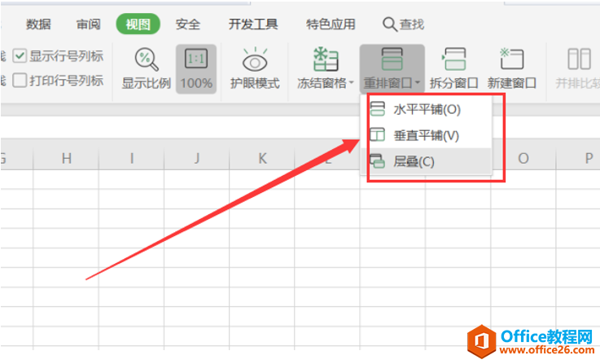
Task: Click the 重排窗口 icon
Action: click(392, 59)
